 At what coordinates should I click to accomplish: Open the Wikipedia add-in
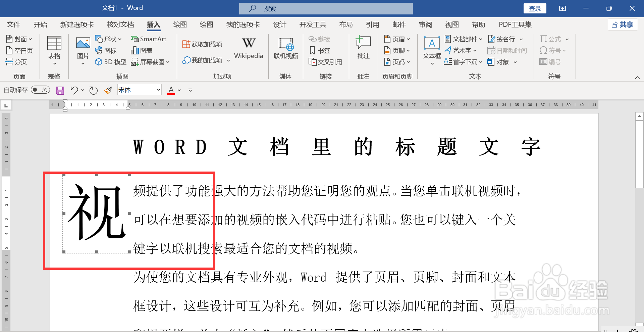248,47
